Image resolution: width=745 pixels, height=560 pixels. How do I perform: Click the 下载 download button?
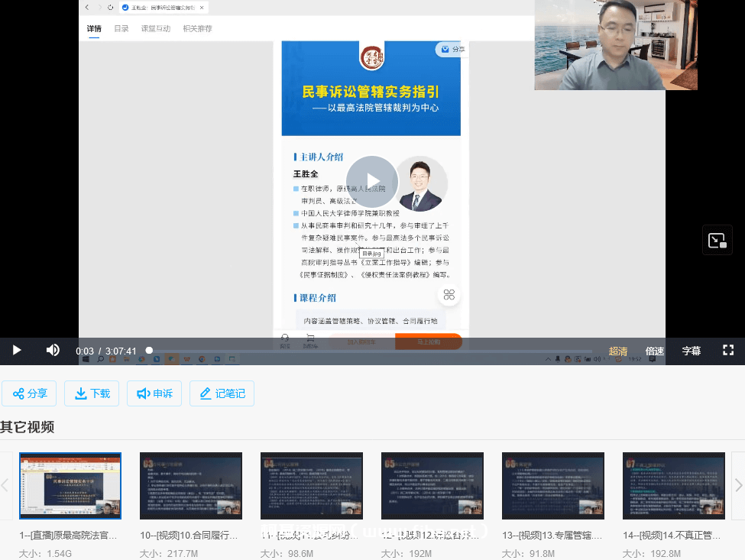tap(92, 393)
